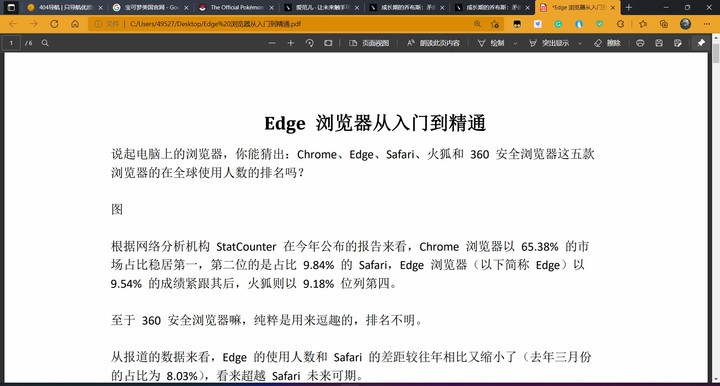The width and height of the screenshot is (720, 386).
Task: Close the 爱范儿 tab
Action: coord(357,8)
